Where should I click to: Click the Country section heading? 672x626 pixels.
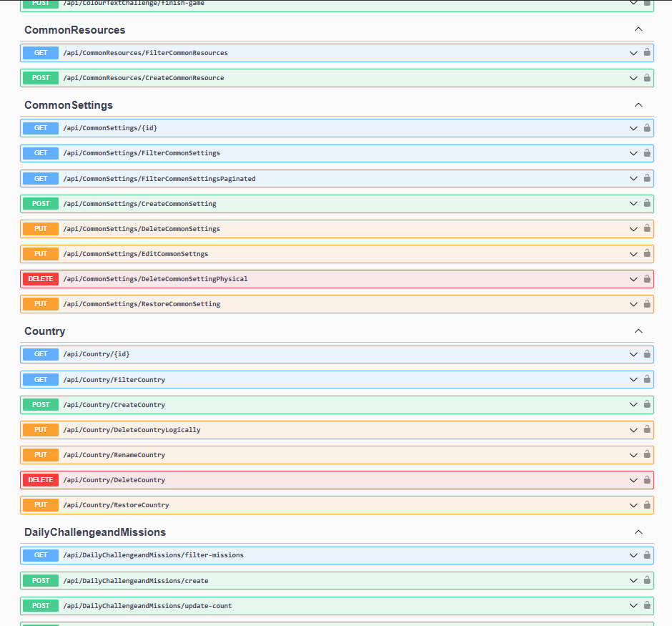44,331
